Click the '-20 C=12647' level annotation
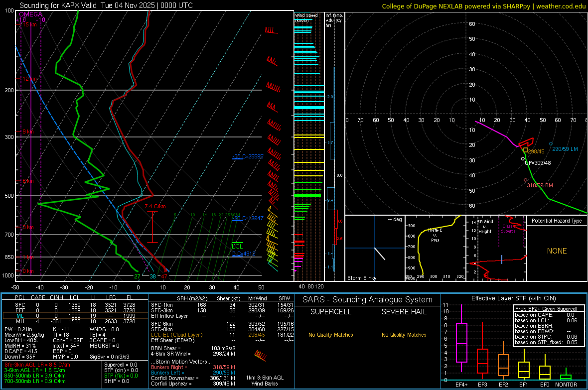588x390 pixels. 248,218
